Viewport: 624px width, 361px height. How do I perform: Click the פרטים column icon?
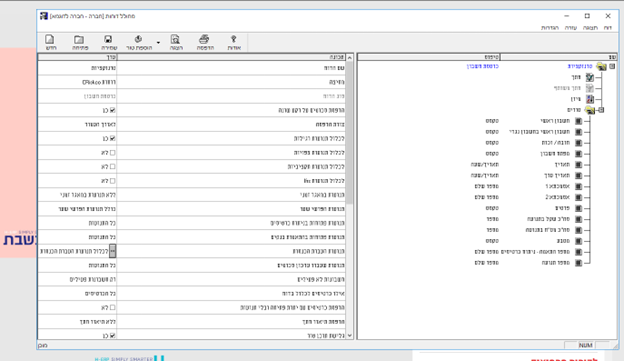[x=578, y=208]
